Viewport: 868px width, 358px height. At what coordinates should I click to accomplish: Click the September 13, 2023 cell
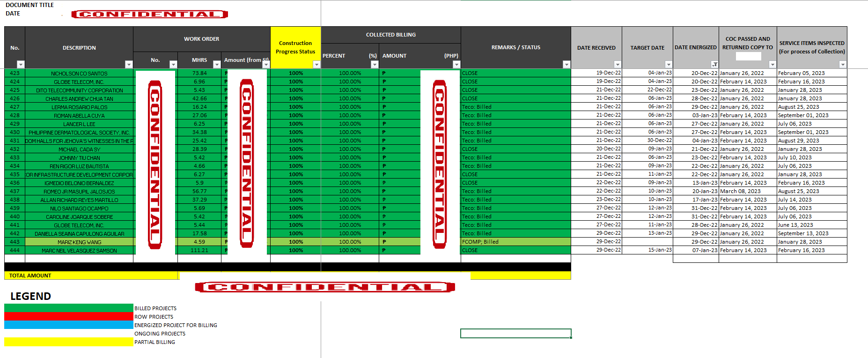(812, 233)
